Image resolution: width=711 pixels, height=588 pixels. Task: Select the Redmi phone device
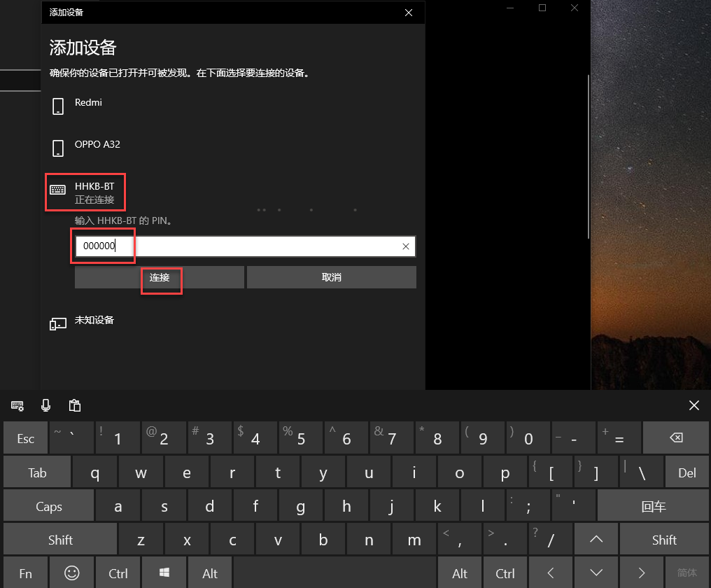[88, 103]
